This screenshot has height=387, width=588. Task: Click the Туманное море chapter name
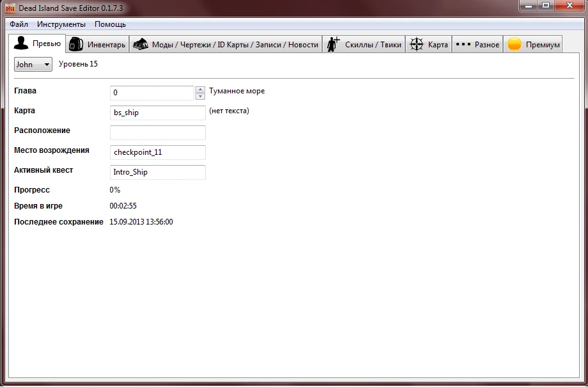tap(236, 91)
